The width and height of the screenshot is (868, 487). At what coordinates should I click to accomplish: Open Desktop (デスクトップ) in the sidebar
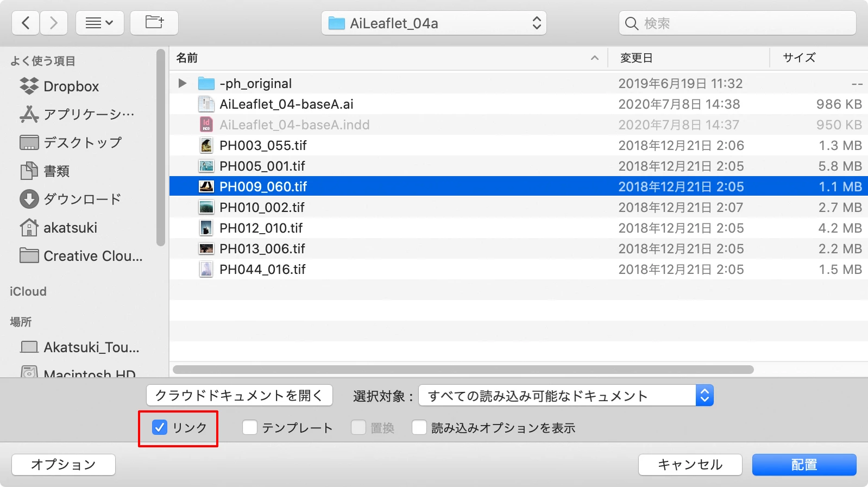pyautogui.click(x=71, y=142)
